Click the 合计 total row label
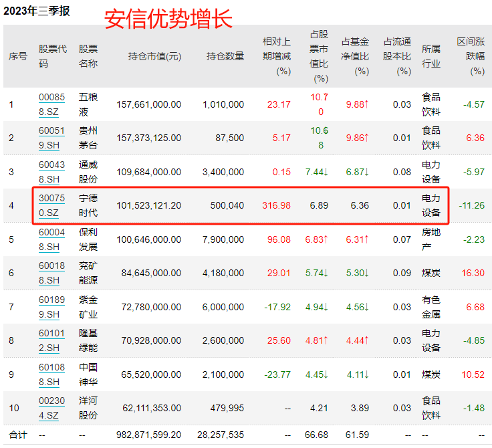 coord(18,435)
